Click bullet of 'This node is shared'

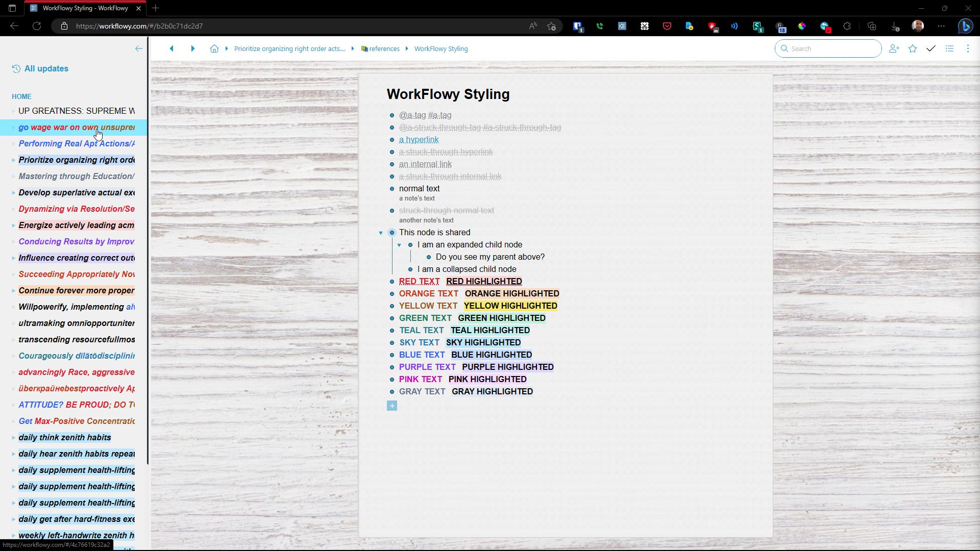click(392, 233)
